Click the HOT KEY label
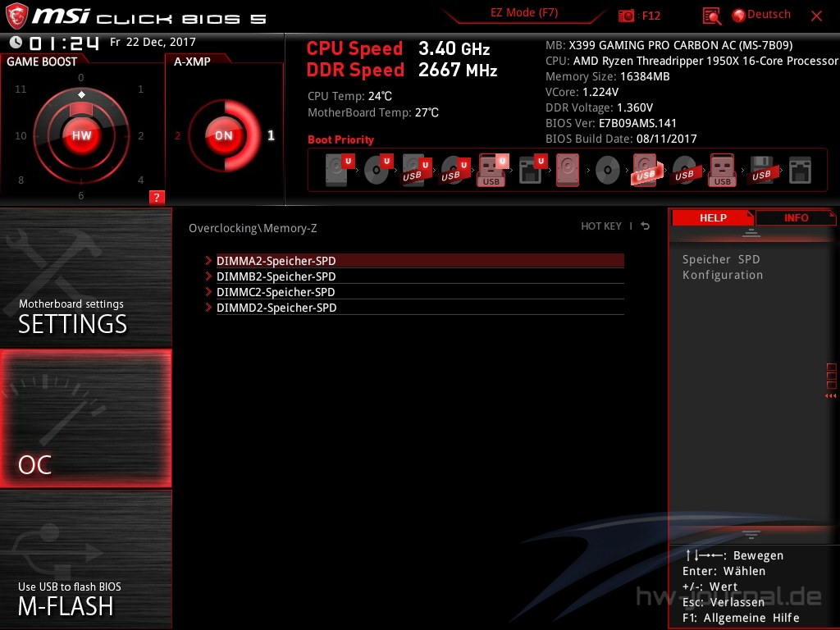 tap(601, 226)
